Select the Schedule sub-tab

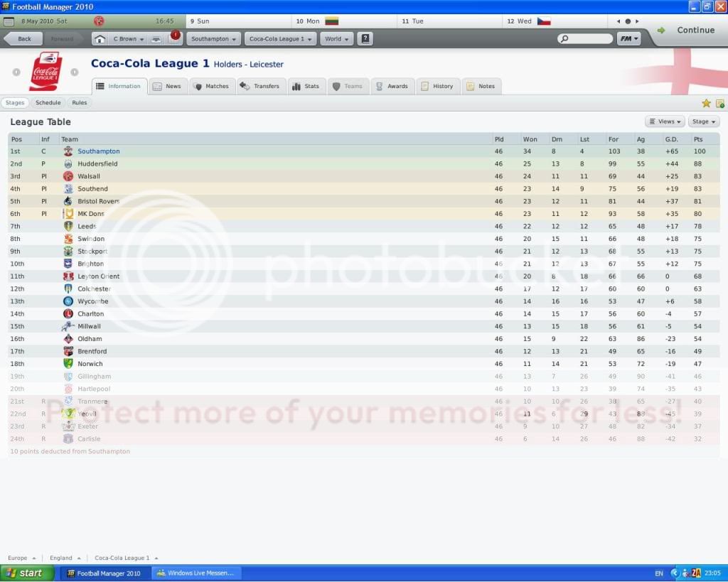coord(48,102)
